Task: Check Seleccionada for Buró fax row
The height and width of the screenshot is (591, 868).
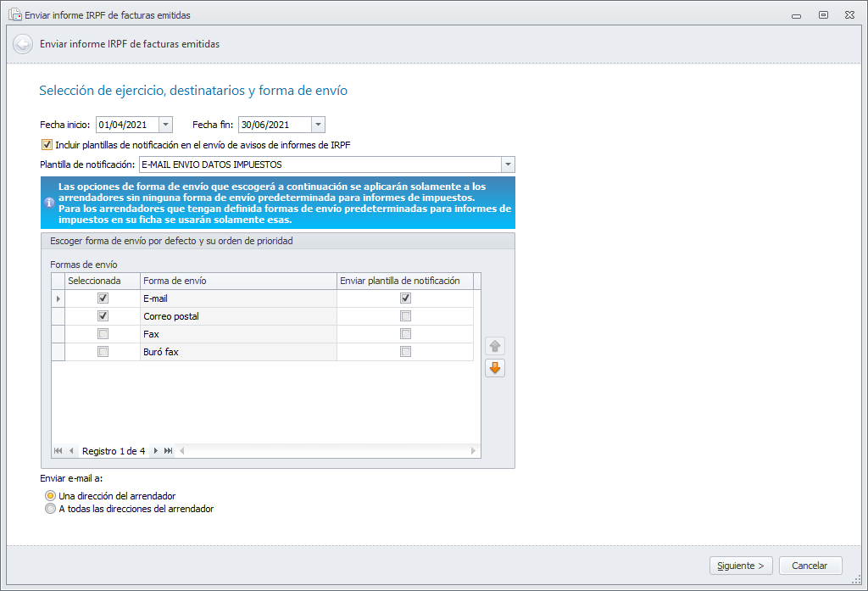Action: tap(103, 351)
